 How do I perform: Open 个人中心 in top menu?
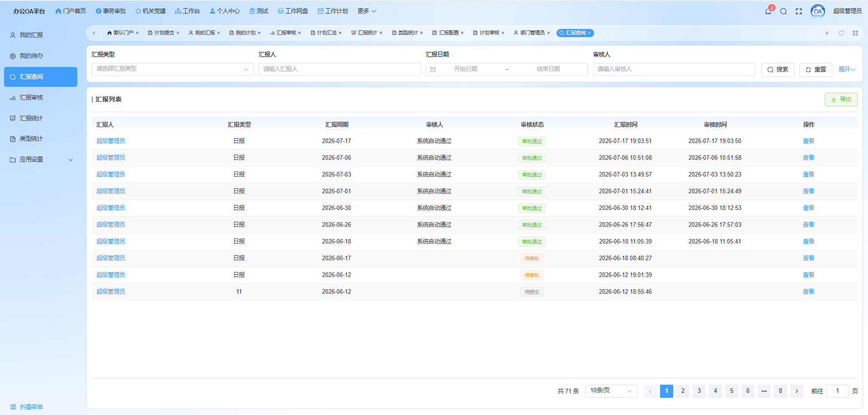tap(225, 11)
